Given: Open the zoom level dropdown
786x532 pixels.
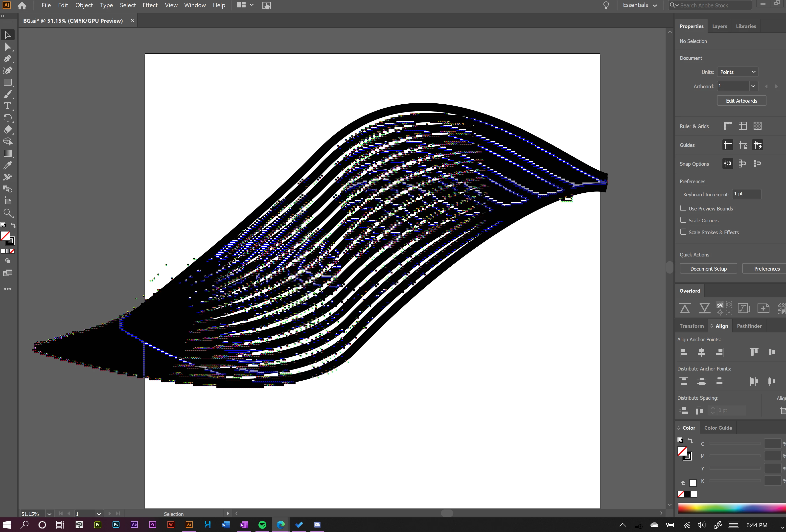Looking at the screenshot, I should pyautogui.click(x=49, y=514).
